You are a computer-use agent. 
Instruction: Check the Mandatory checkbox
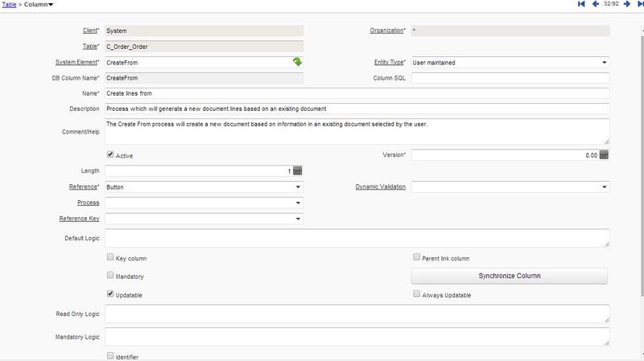110,277
